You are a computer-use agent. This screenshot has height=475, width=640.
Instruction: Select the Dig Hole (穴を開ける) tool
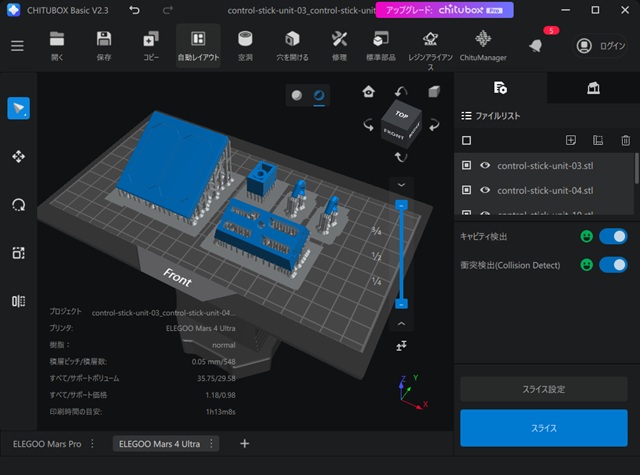point(292,46)
